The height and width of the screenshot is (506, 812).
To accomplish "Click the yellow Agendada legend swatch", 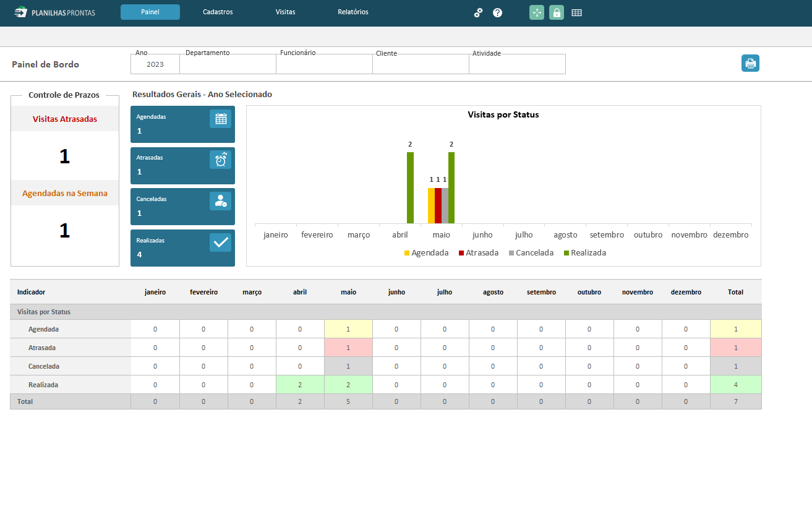I will [407, 253].
